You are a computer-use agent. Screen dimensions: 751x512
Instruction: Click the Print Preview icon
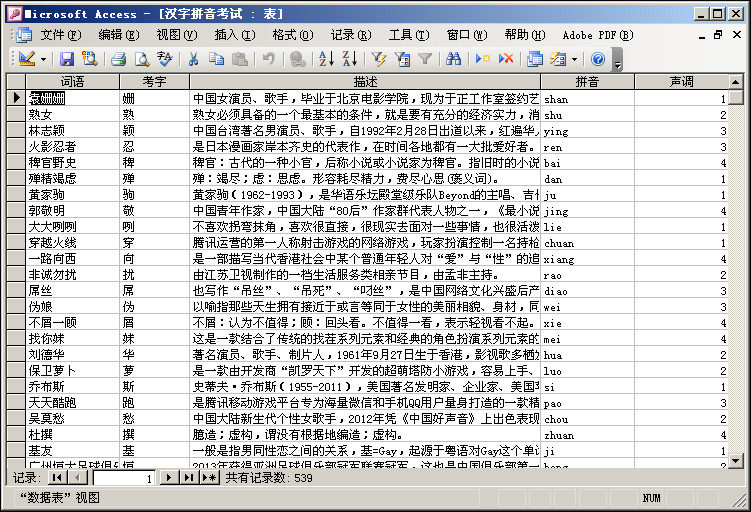point(142,59)
